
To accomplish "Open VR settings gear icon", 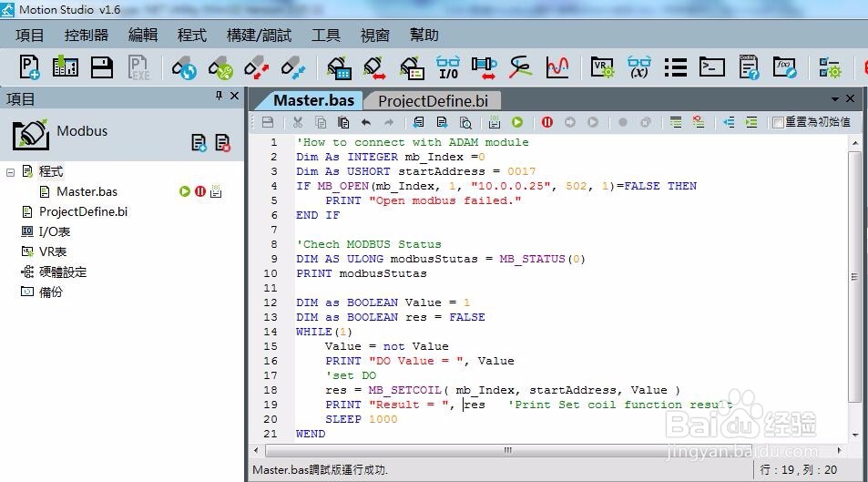I will tap(602, 67).
